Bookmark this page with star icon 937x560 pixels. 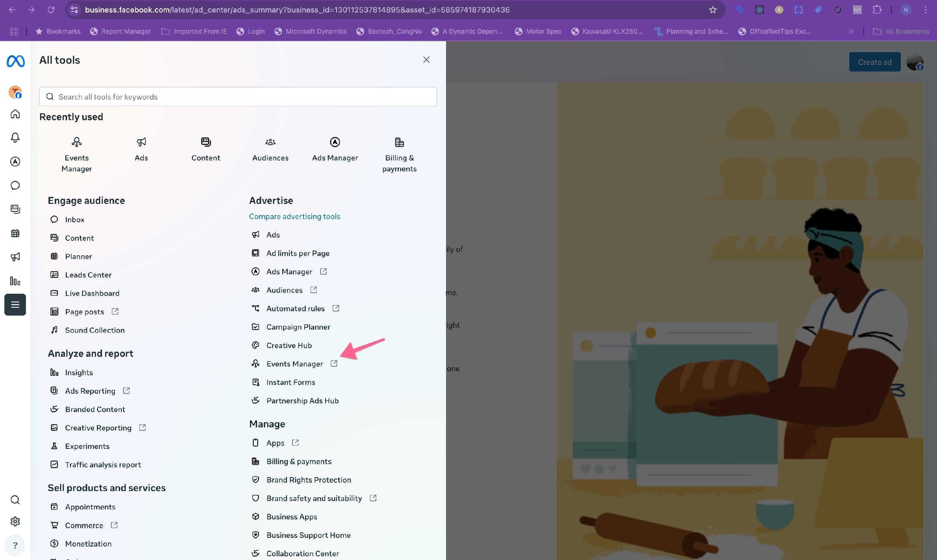[712, 10]
